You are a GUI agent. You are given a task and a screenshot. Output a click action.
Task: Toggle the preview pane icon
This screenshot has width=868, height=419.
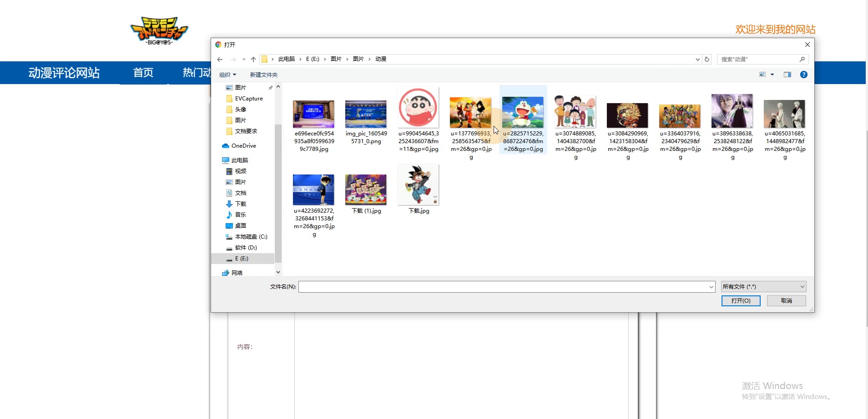787,75
